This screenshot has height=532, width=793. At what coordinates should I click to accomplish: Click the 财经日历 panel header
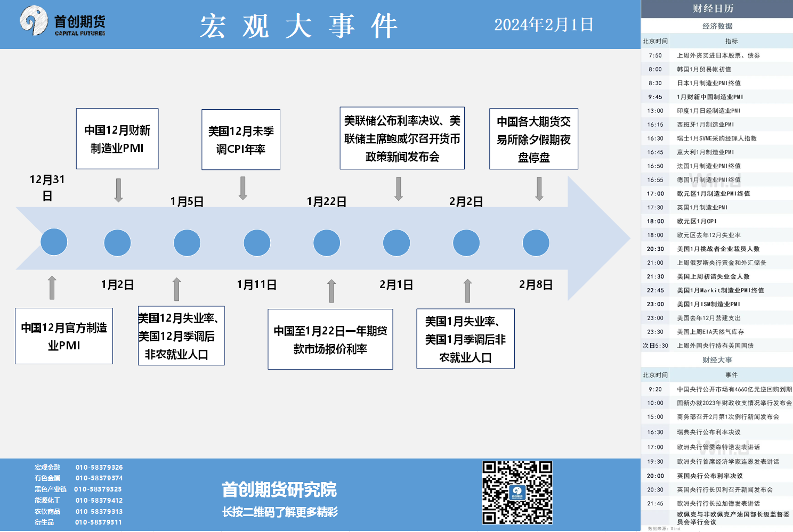tap(717, 9)
